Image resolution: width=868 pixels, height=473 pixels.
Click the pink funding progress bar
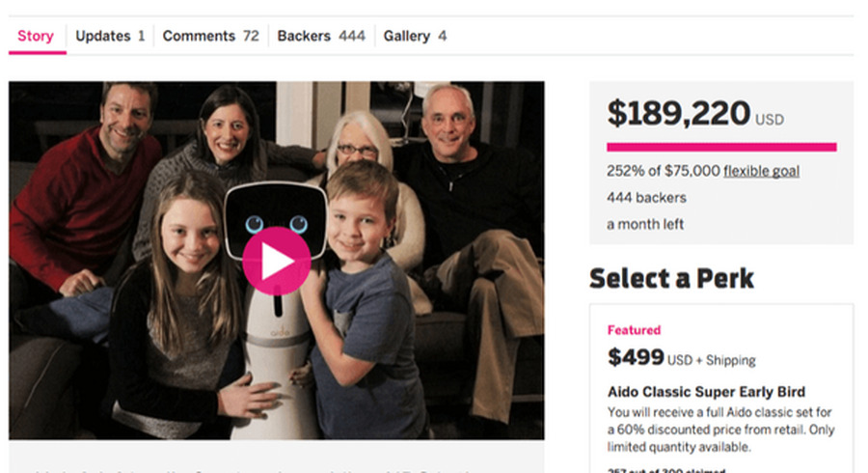721,147
